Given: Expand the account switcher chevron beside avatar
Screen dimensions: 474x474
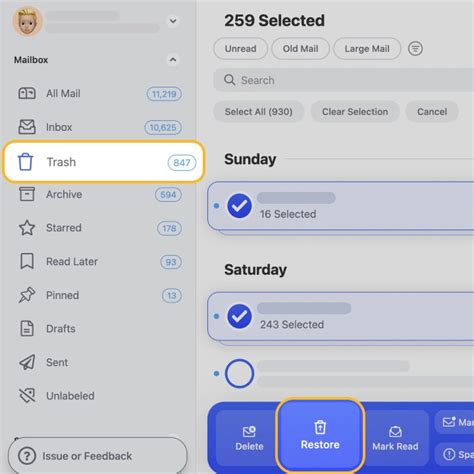Looking at the screenshot, I should pos(173,21).
